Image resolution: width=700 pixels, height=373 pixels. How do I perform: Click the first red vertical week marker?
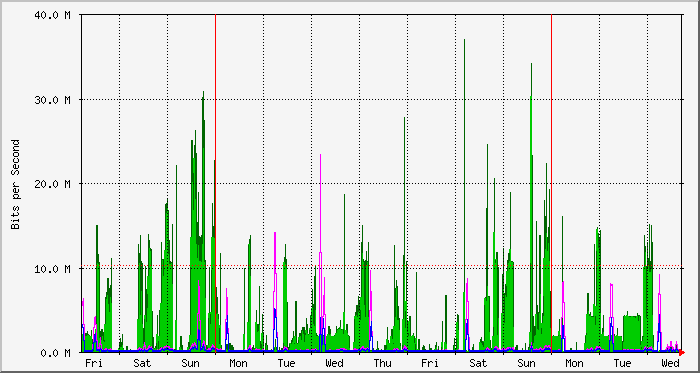(x=216, y=183)
